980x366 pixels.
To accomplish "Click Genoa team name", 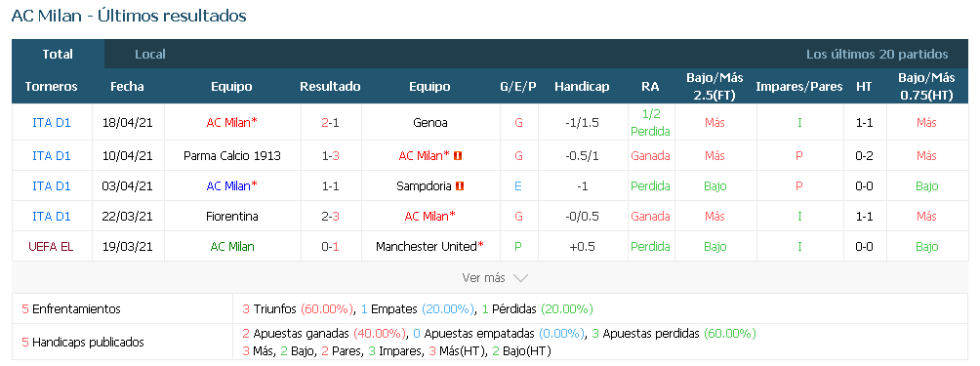I will click(x=430, y=123).
